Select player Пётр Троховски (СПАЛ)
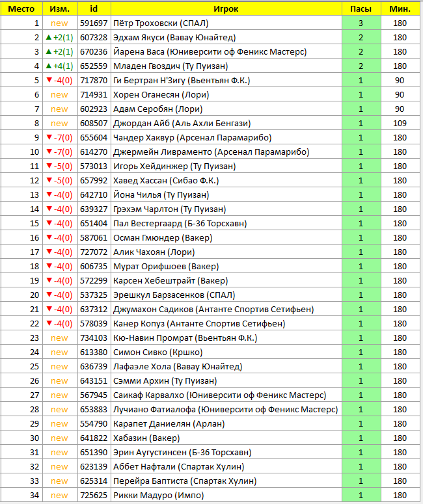This screenshot has width=423, height=504. (161, 23)
